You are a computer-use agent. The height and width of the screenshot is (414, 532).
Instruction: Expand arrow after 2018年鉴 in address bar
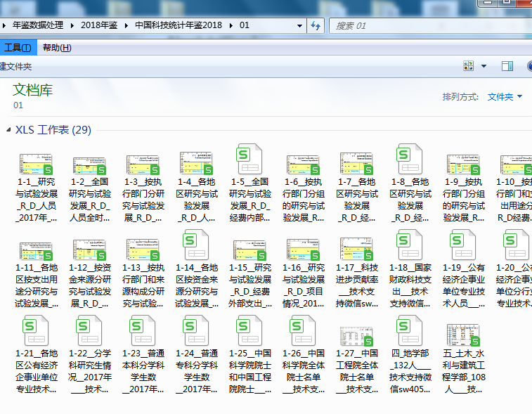click(126, 25)
